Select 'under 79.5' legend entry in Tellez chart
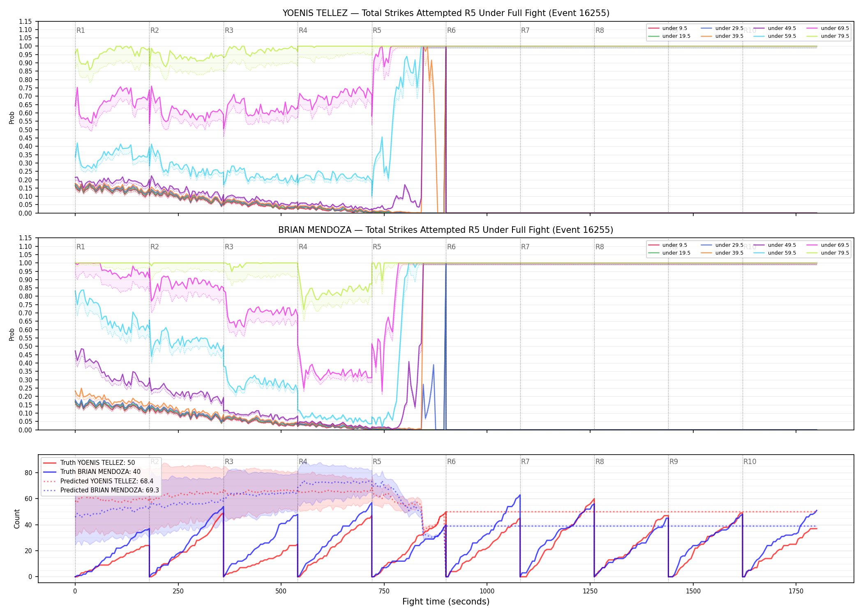The height and width of the screenshot is (616, 863). [x=828, y=36]
